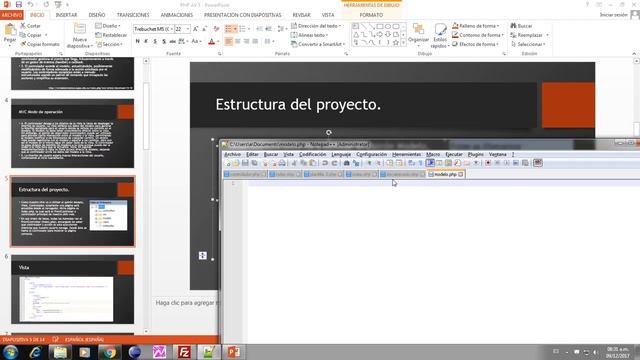The width and height of the screenshot is (640, 360).
Task: Open Dirección del texto dropdown
Action: point(316,26)
